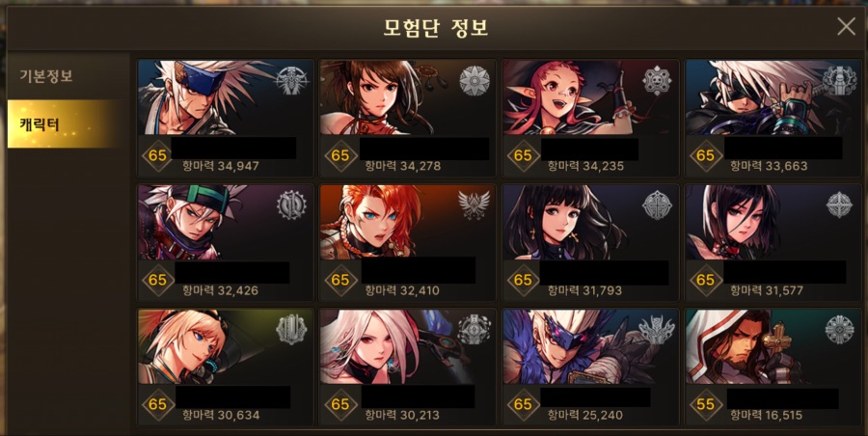Viewport: 868px width, 436px height.
Task: Open the character card showing 항마력 31,577
Action: coord(773,243)
